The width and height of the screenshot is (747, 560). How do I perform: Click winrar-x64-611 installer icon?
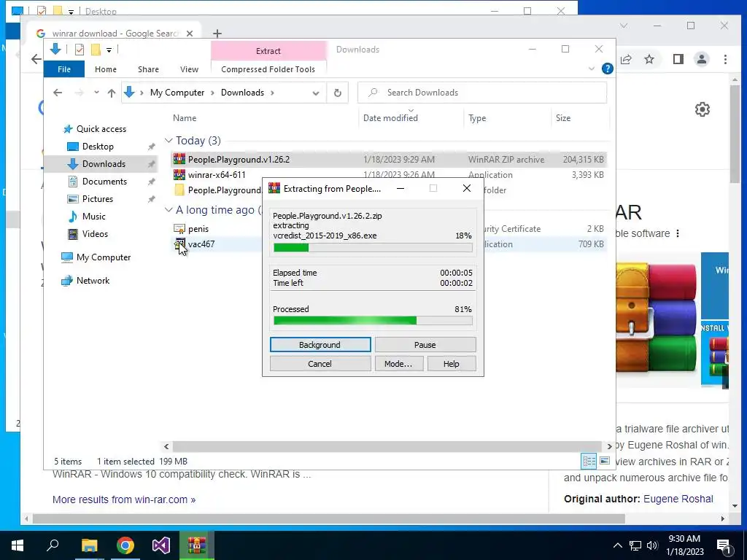pyautogui.click(x=179, y=175)
